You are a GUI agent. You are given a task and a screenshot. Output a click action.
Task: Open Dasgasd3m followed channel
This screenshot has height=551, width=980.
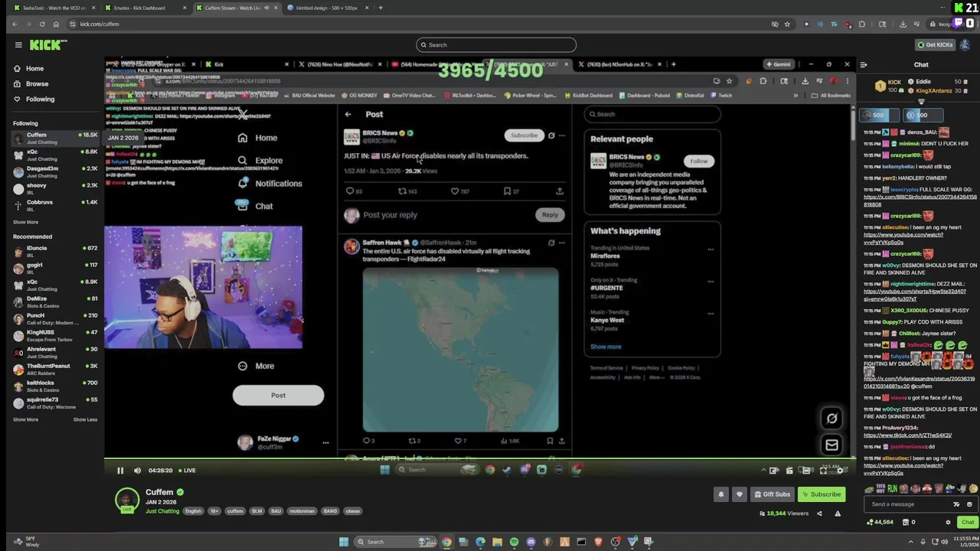tap(55, 171)
